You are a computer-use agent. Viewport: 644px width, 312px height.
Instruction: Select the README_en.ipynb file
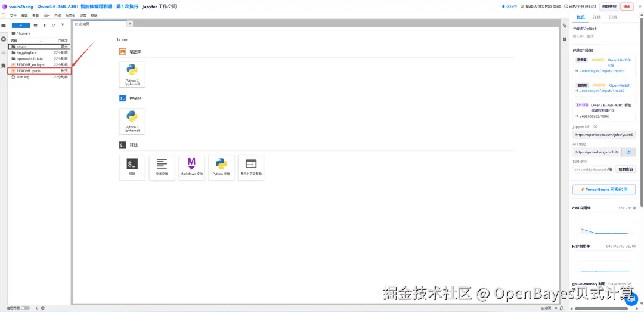[39, 65]
